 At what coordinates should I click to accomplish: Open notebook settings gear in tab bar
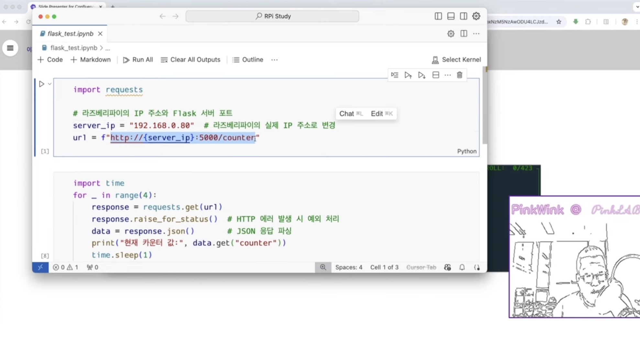click(x=451, y=34)
